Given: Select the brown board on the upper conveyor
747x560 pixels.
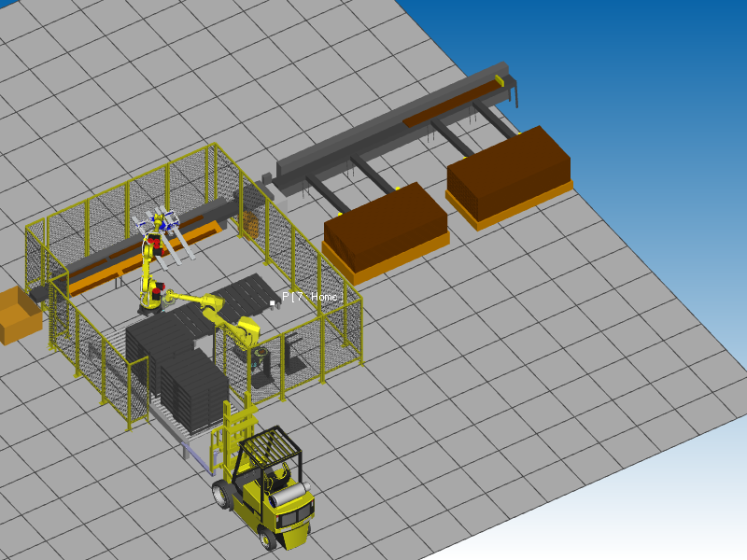Looking at the screenshot, I should click(x=448, y=106).
